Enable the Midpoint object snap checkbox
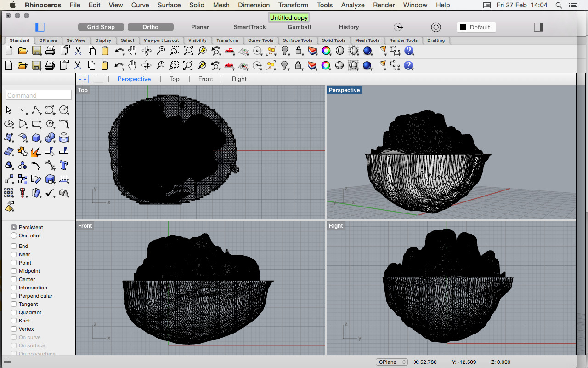The height and width of the screenshot is (368, 588). [x=14, y=271]
